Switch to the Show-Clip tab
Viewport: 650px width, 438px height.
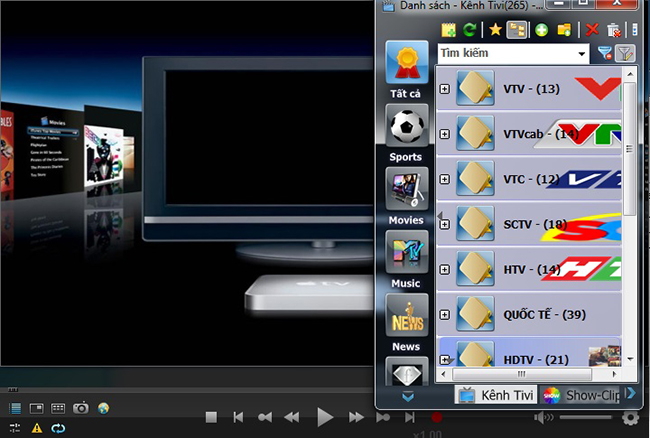click(581, 395)
